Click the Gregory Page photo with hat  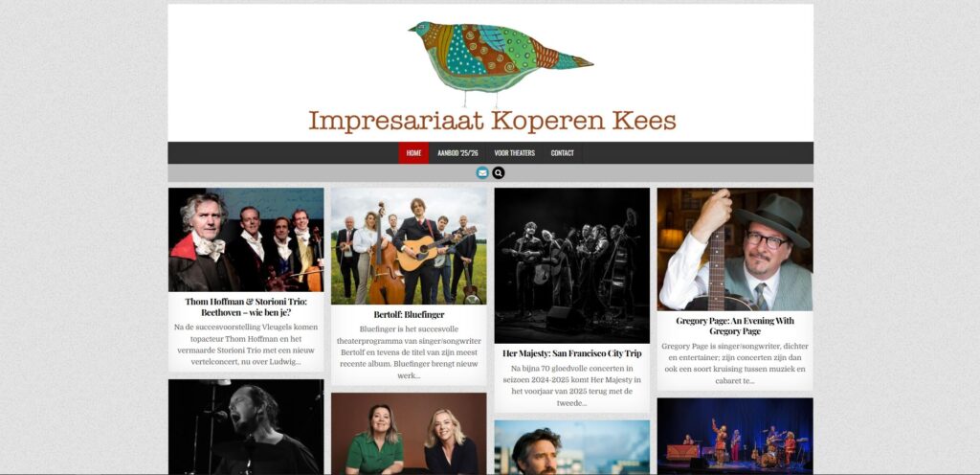[x=735, y=249]
